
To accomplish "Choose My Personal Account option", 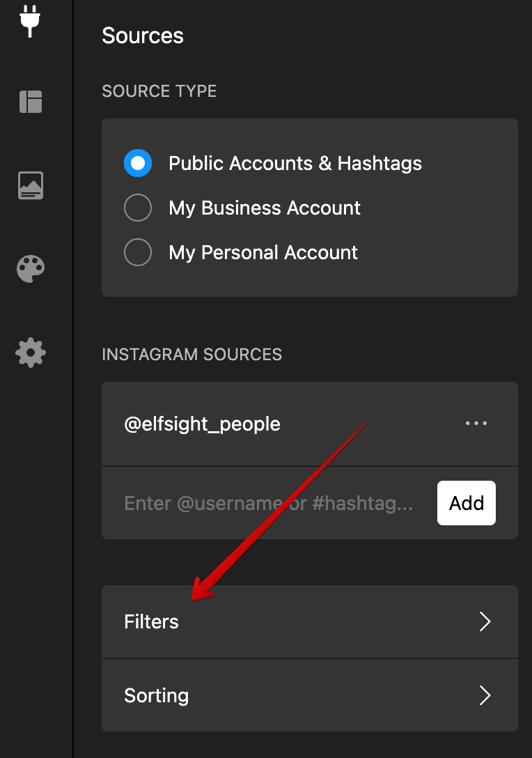I will [x=138, y=252].
